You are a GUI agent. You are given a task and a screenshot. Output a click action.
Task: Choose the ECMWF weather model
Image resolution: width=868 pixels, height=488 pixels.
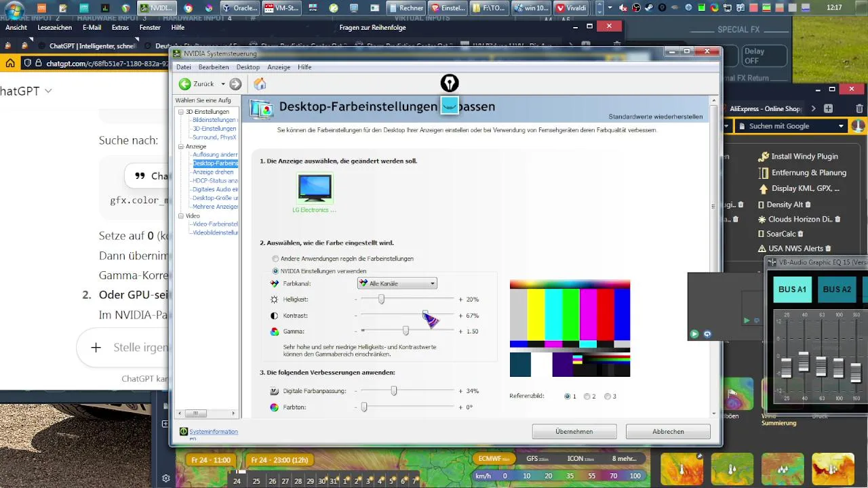click(x=494, y=459)
